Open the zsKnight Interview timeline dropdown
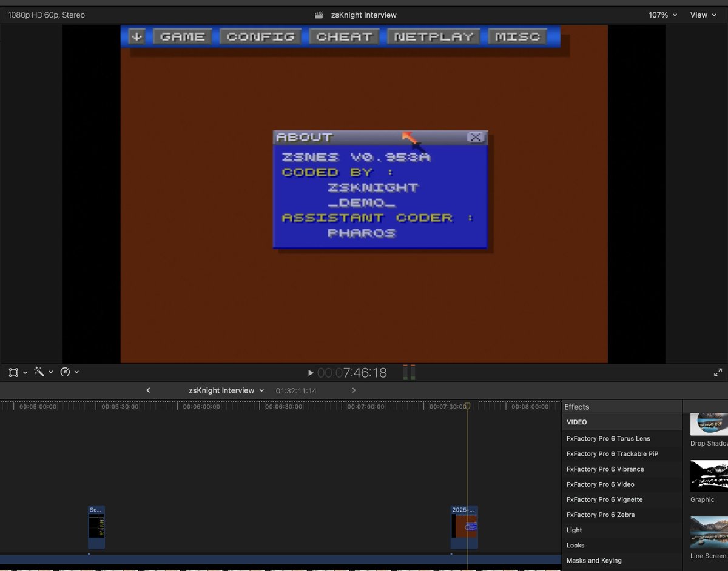 (226, 390)
